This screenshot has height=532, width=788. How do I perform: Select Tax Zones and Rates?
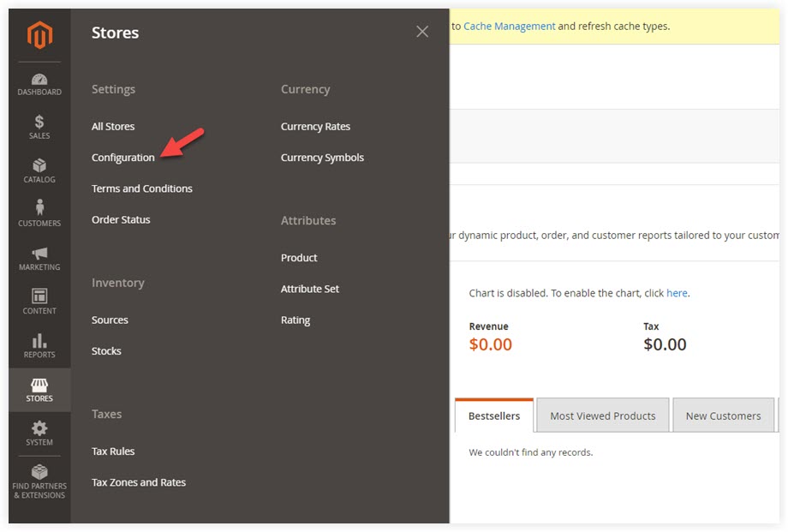click(139, 482)
